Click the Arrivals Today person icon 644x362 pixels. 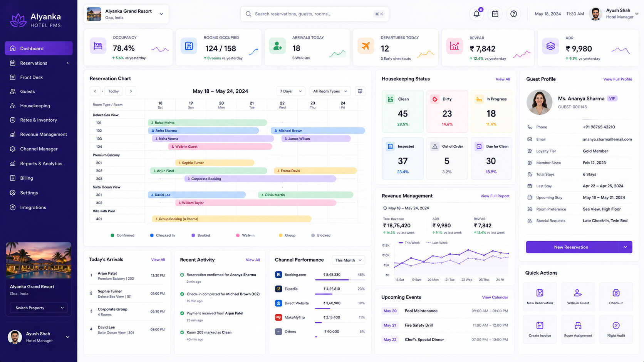pyautogui.click(x=277, y=46)
